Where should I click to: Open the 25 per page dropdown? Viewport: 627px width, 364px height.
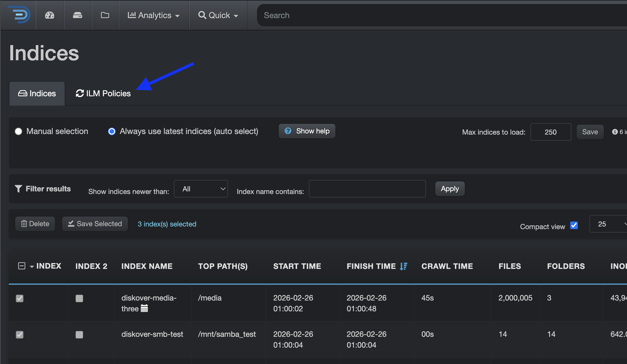[608, 224]
